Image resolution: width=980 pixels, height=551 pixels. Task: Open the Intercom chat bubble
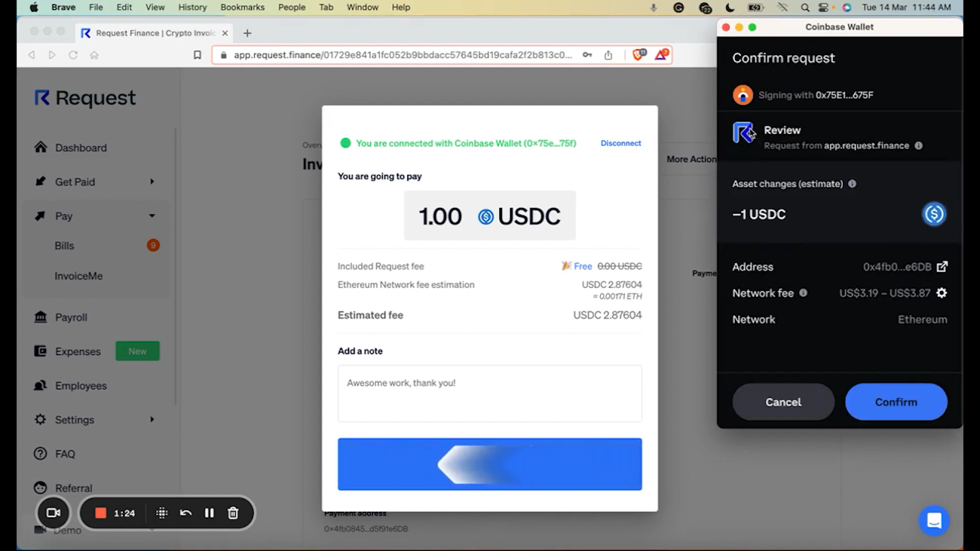pyautogui.click(x=934, y=520)
